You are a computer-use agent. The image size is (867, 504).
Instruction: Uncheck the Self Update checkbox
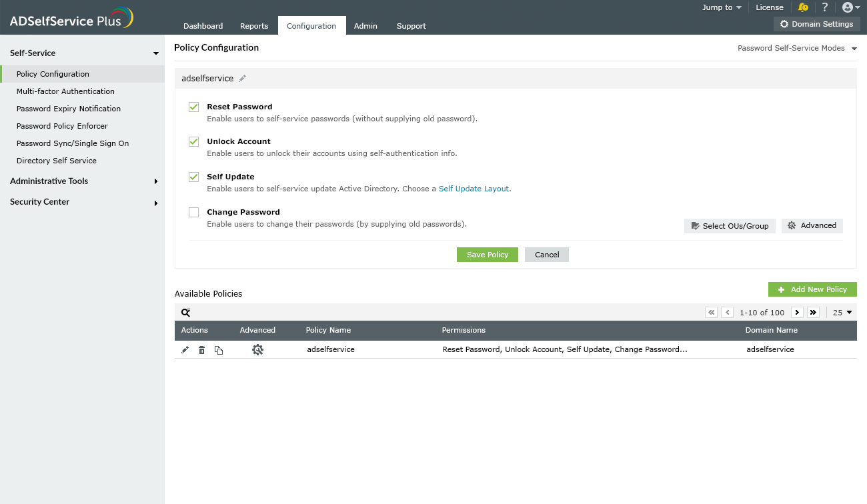pos(194,177)
